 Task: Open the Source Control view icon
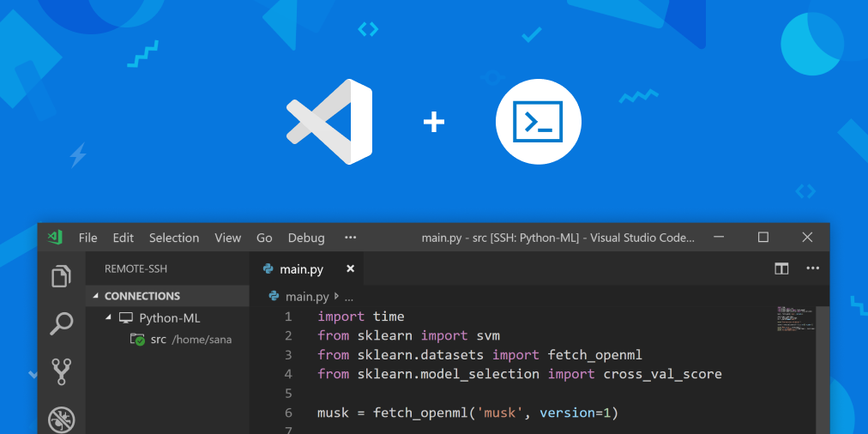click(61, 372)
